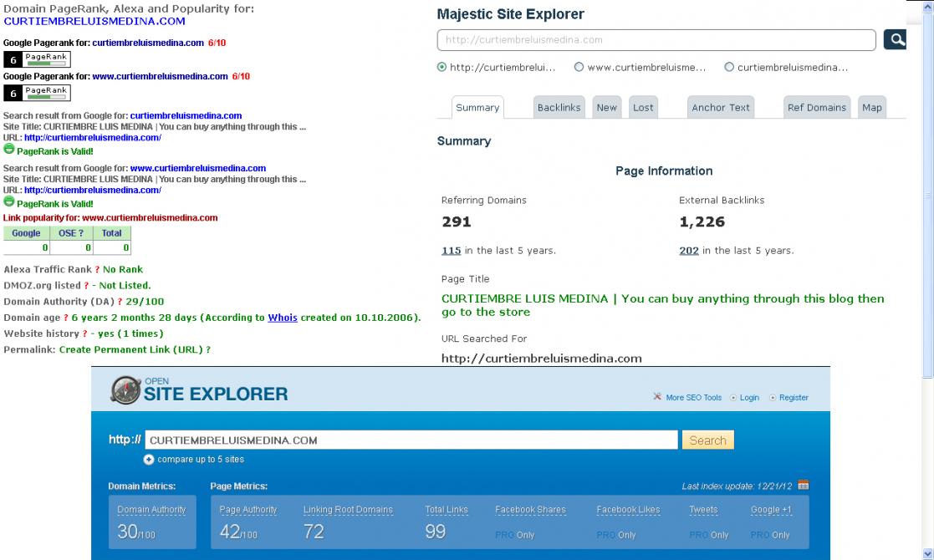Click the 115 referring domains link
The width and height of the screenshot is (934, 560).
(x=451, y=251)
